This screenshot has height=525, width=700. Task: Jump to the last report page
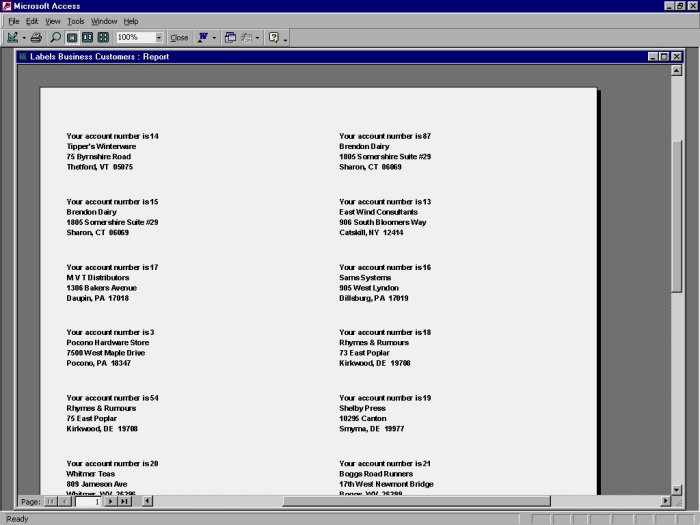125,501
